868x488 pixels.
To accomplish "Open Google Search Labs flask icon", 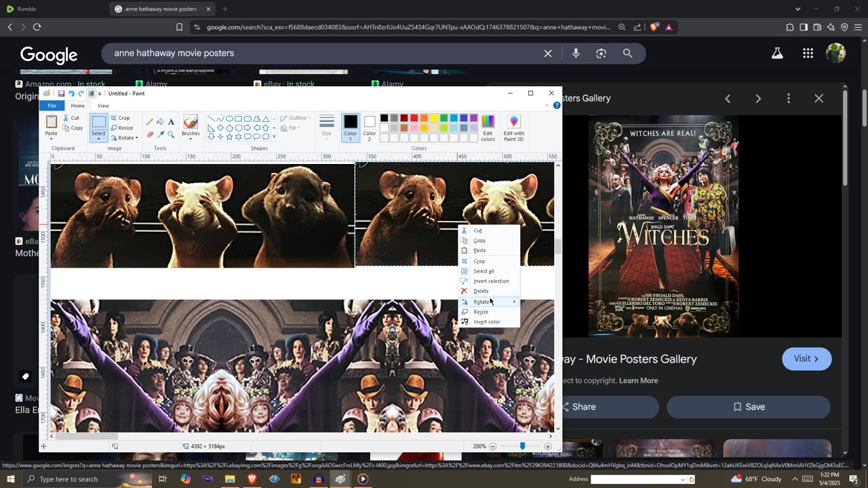I will point(777,53).
